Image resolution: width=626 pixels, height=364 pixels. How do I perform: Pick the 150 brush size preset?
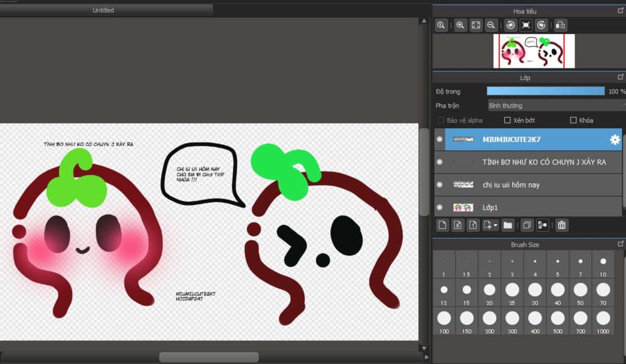click(x=466, y=321)
